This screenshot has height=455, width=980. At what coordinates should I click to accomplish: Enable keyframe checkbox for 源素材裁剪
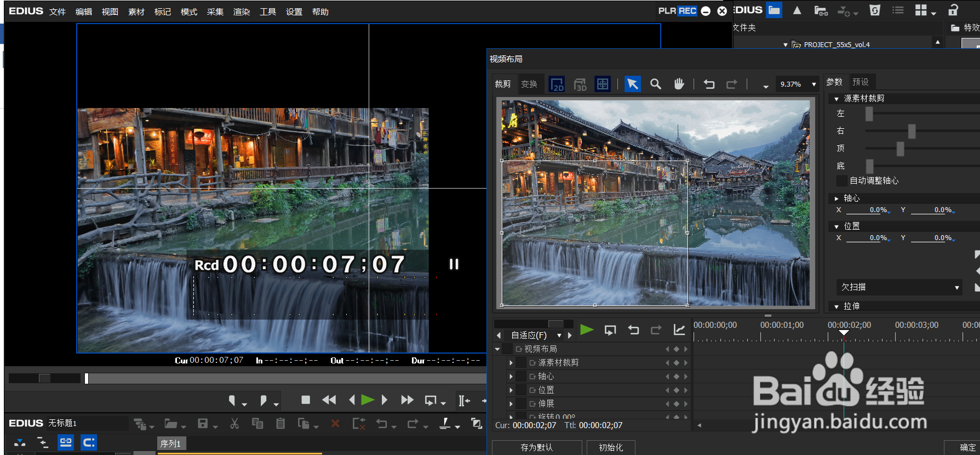521,363
